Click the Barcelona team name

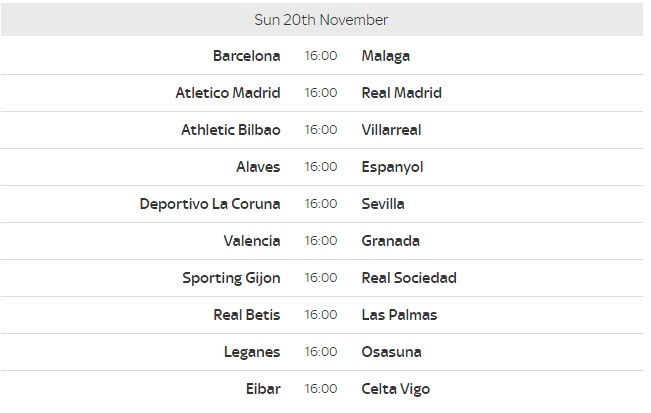(x=247, y=56)
